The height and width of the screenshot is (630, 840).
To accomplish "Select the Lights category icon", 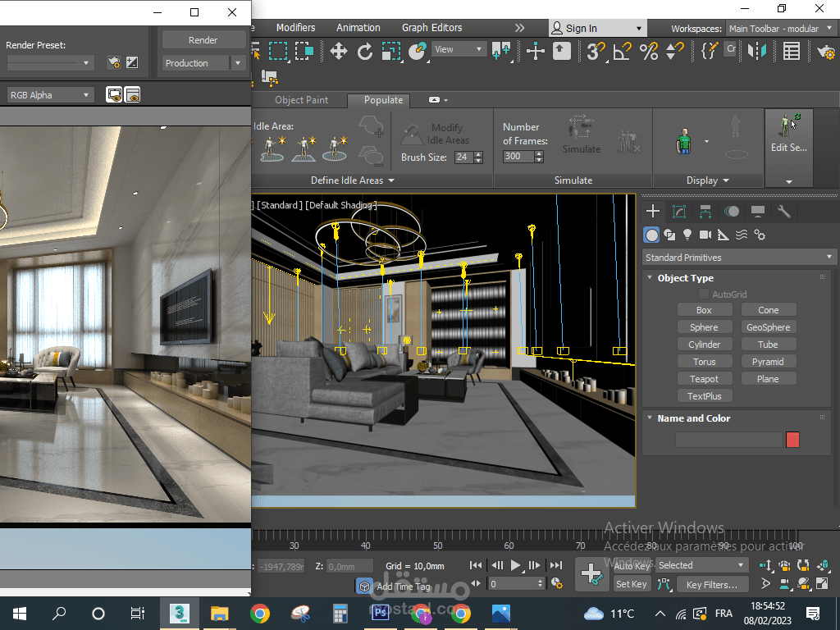I will [x=687, y=235].
